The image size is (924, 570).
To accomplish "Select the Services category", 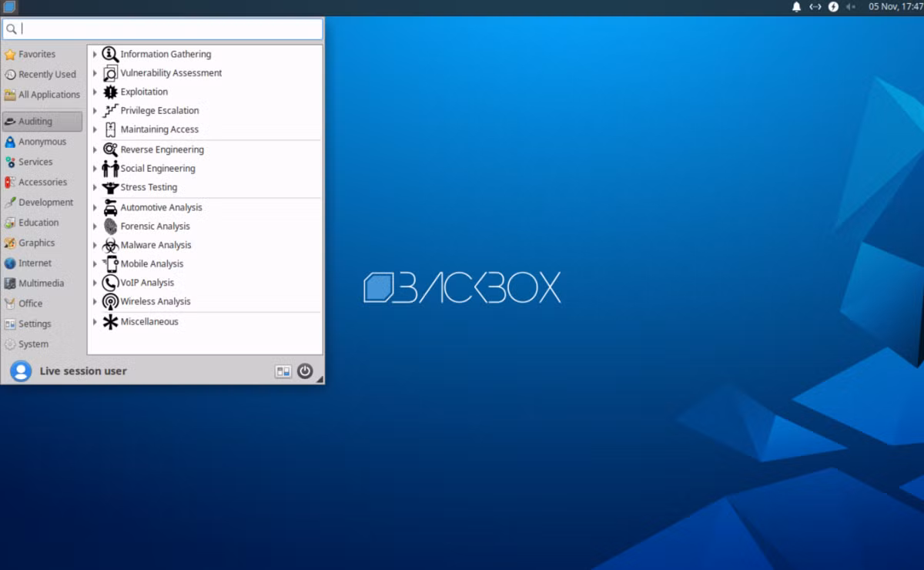I will pos(42,162).
